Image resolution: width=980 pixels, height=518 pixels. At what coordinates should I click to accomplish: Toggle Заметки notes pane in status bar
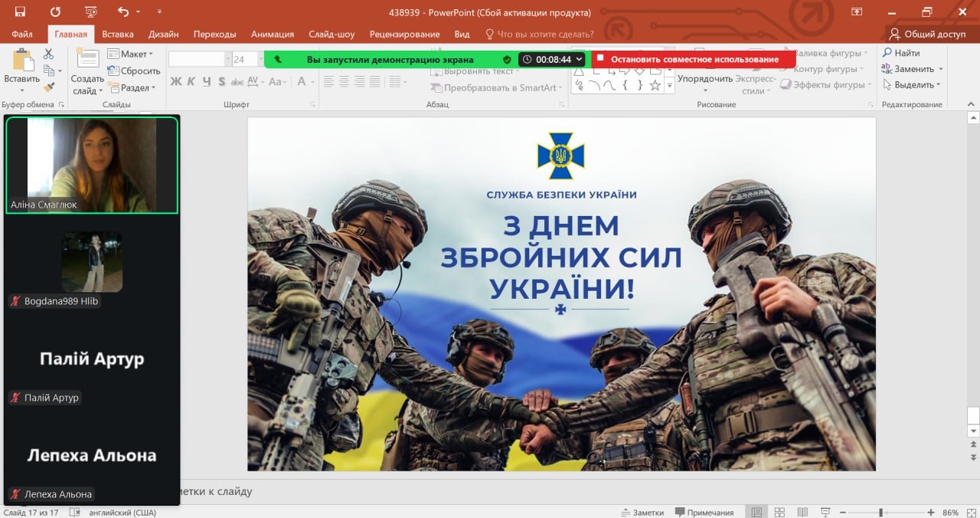point(643,512)
